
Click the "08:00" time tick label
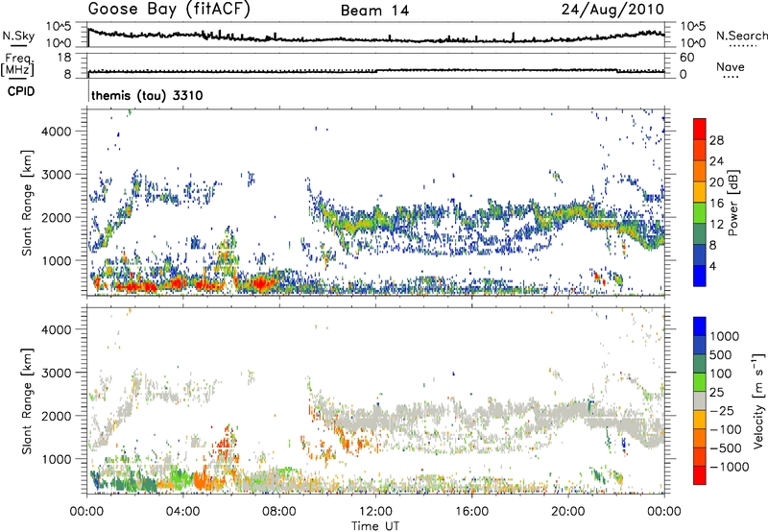tap(279, 512)
